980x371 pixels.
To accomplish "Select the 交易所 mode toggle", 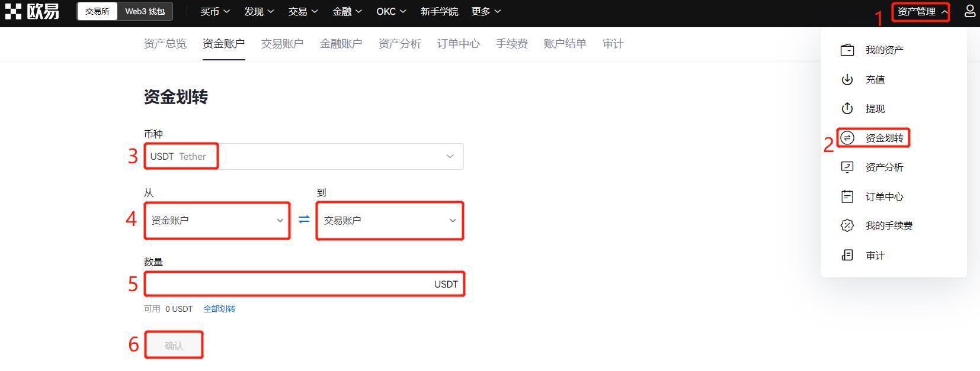I will tap(98, 11).
